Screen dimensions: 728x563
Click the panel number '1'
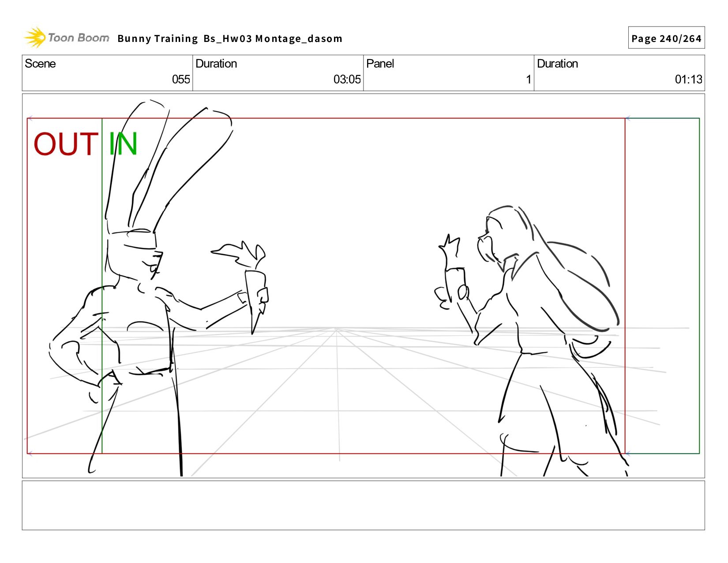[528, 79]
